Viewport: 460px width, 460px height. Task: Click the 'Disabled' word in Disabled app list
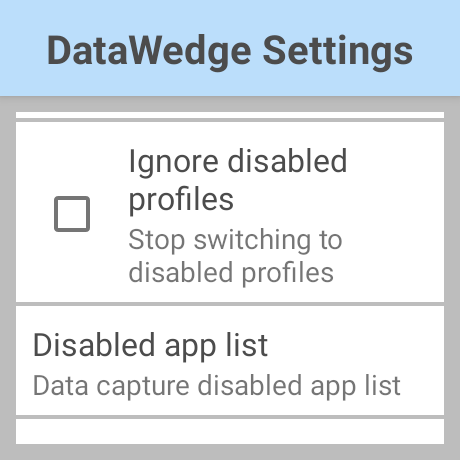click(94, 345)
